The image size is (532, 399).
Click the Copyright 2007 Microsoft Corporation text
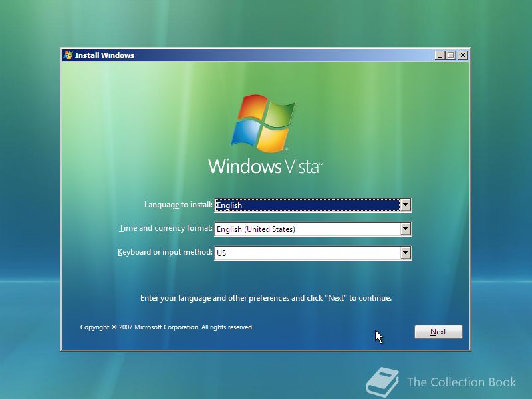click(167, 327)
